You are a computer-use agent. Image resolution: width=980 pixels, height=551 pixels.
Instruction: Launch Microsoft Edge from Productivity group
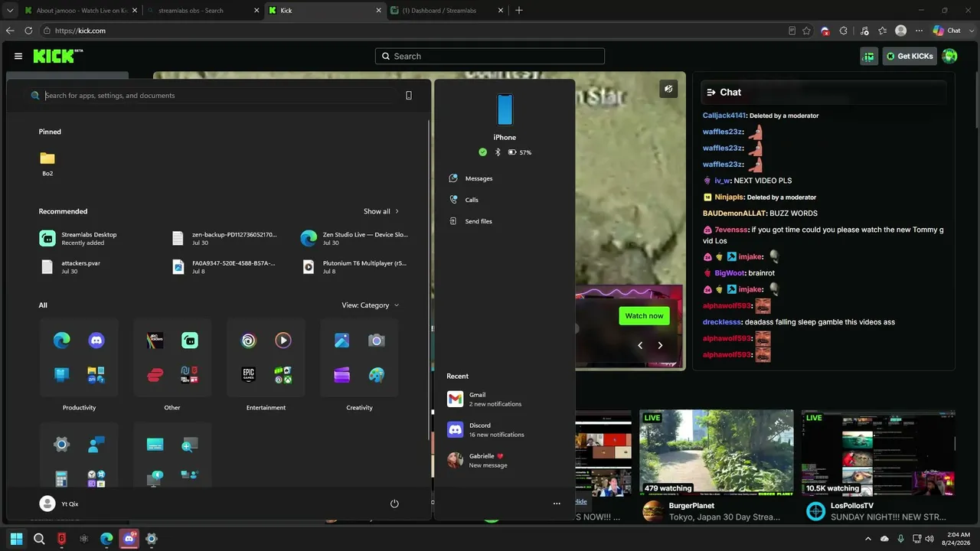coord(62,341)
